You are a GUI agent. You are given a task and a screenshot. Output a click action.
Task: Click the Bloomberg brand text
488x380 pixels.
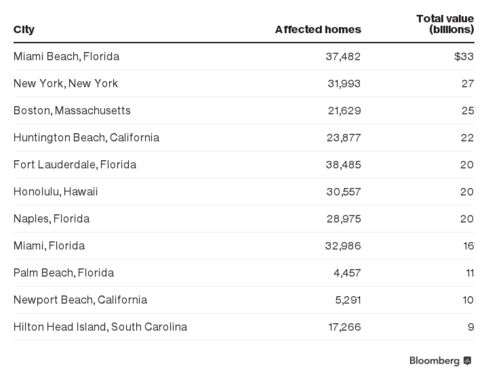click(434, 361)
